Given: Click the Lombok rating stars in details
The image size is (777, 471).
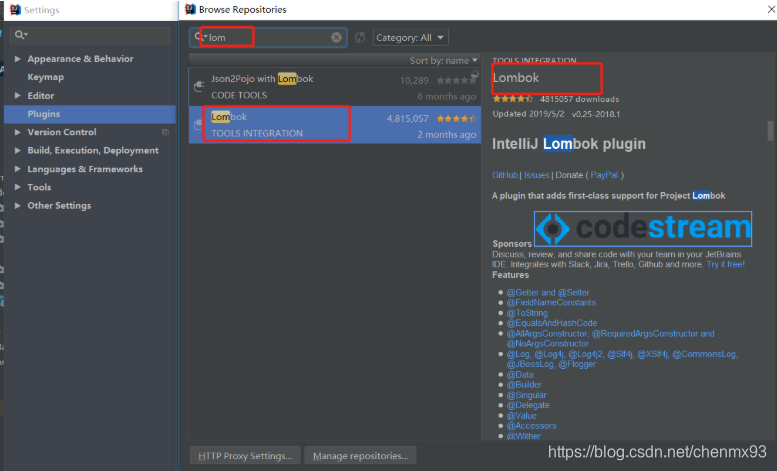Looking at the screenshot, I should pos(512,99).
